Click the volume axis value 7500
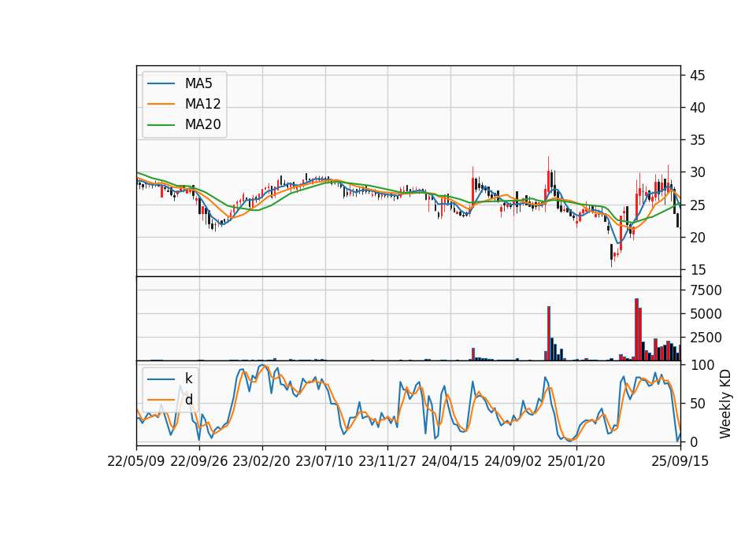 (x=706, y=290)
